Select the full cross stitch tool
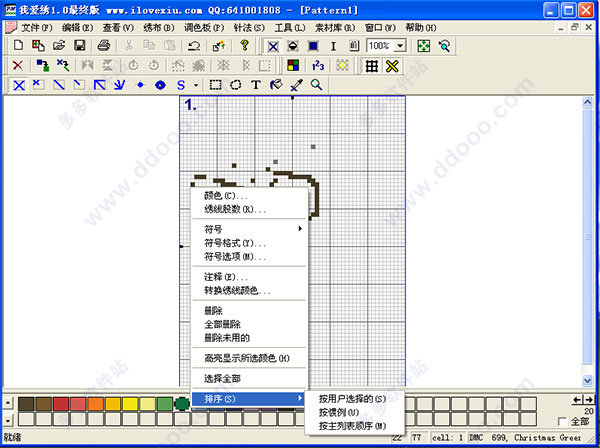The width and height of the screenshot is (600, 448). pos(19,85)
